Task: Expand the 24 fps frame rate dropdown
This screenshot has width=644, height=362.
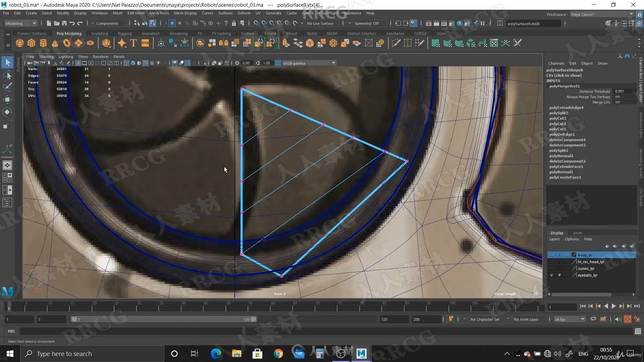Action: tap(583, 319)
